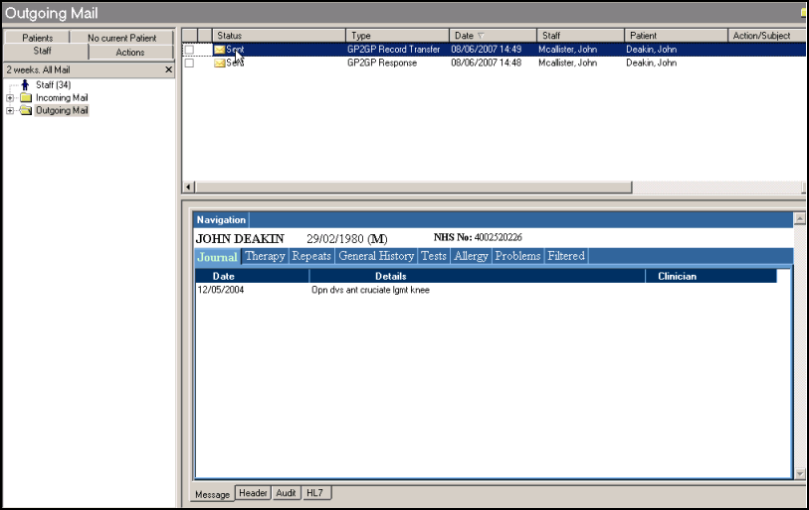Open the HL7 tab
809x510 pixels.
(x=318, y=493)
